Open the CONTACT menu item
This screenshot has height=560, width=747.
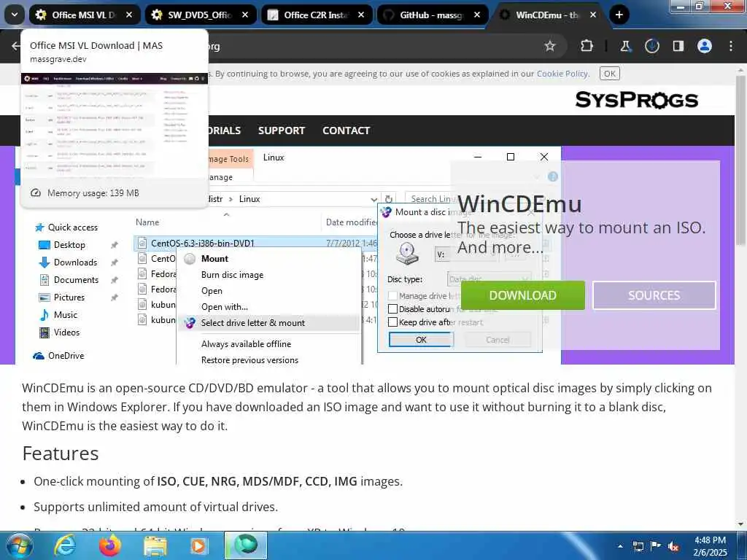tap(346, 131)
